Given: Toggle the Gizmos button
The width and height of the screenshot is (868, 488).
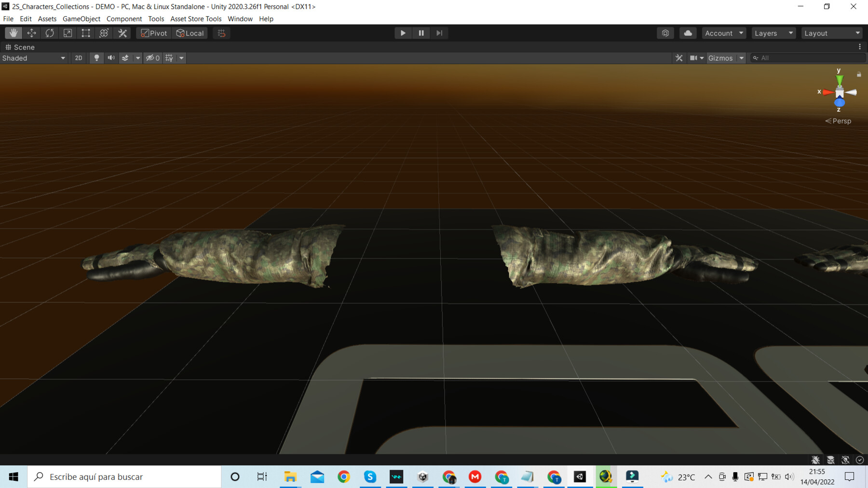Looking at the screenshot, I should (720, 58).
